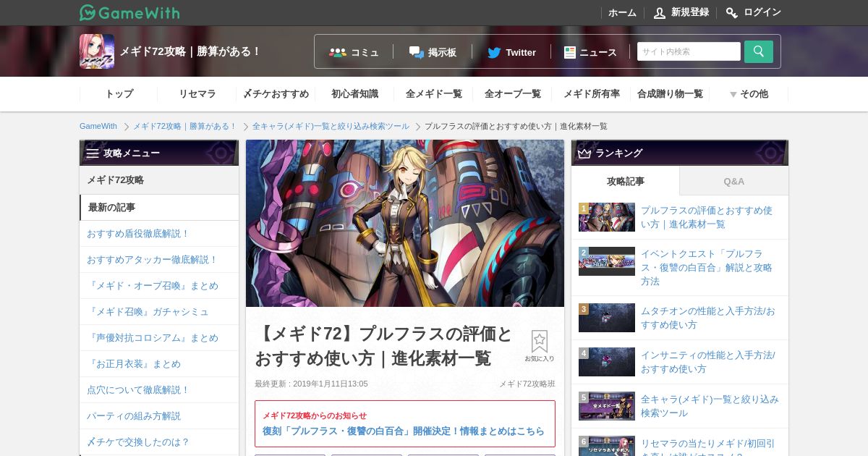Click the green search magnifier button
The image size is (868, 456).
click(x=759, y=51)
